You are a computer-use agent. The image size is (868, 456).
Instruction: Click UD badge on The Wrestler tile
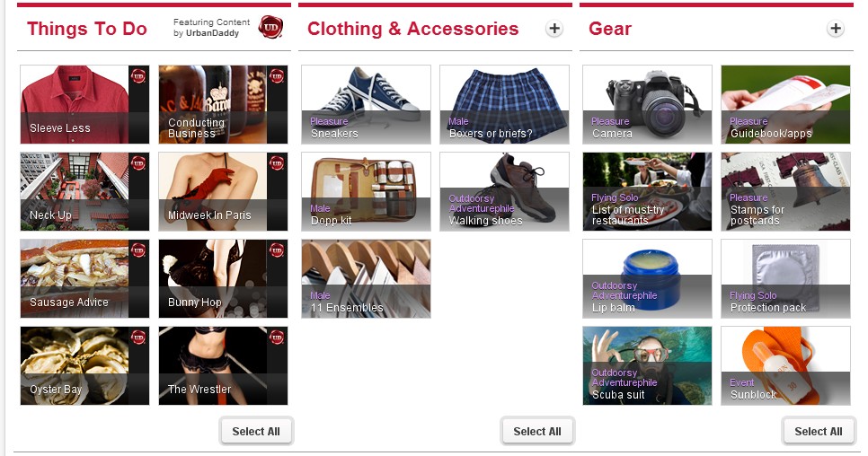[277, 338]
